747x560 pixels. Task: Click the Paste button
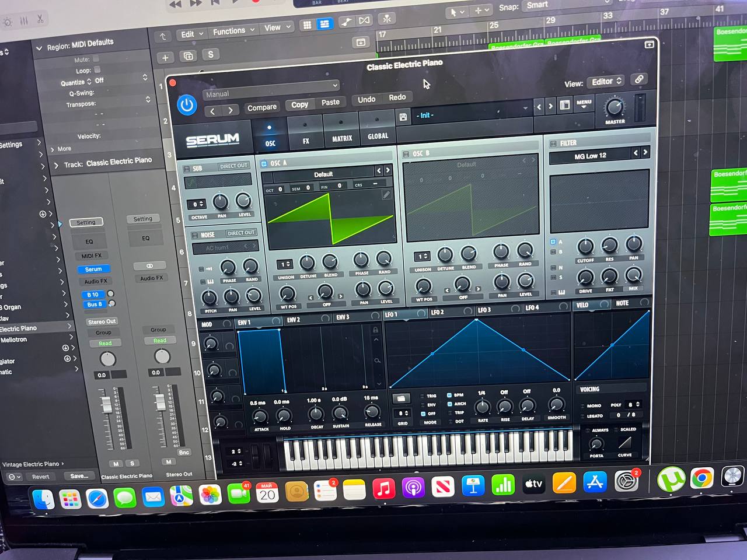330,102
